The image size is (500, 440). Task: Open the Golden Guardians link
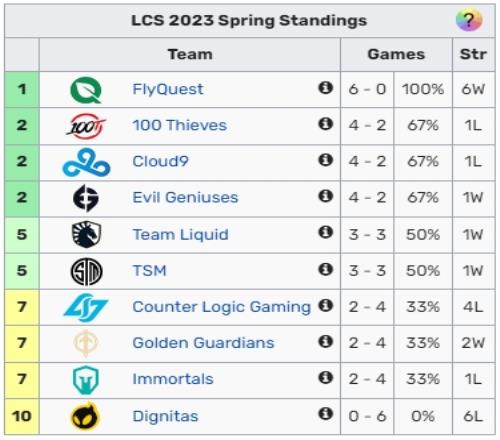[203, 343]
